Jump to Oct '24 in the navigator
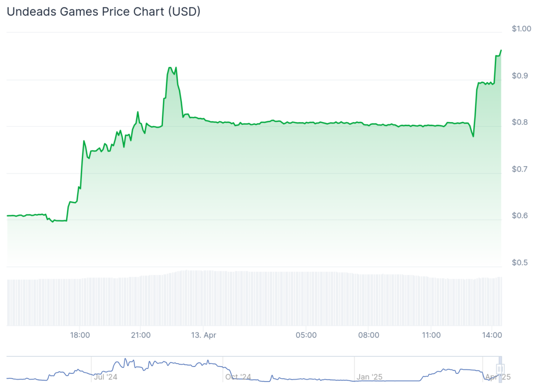Image resolution: width=538 pixels, height=392 pixels. click(238, 377)
